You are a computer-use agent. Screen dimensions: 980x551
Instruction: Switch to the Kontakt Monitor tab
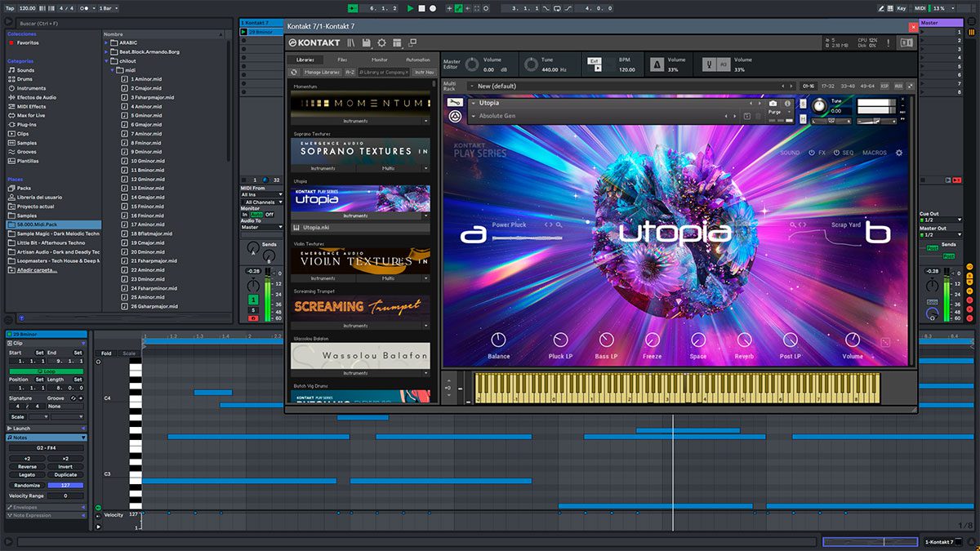tap(379, 60)
